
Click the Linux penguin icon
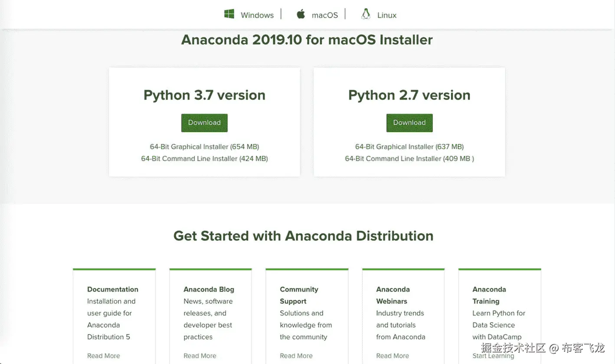[366, 14]
